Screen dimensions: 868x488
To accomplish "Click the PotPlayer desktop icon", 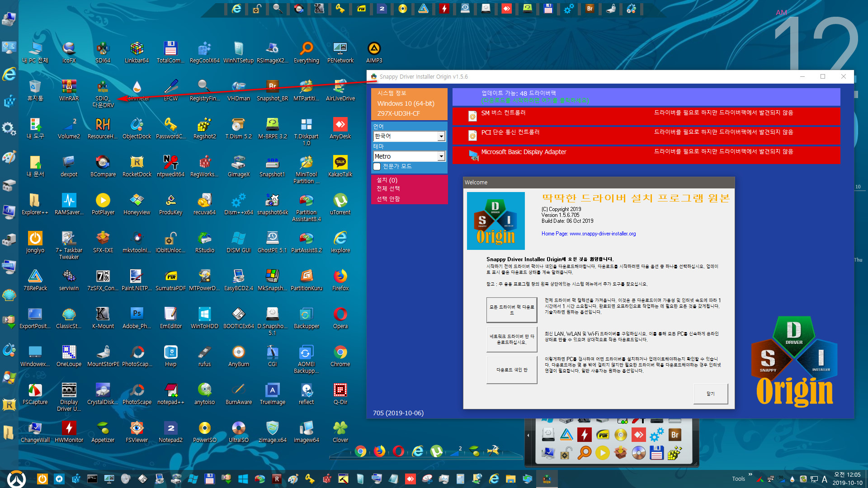I will coord(103,204).
